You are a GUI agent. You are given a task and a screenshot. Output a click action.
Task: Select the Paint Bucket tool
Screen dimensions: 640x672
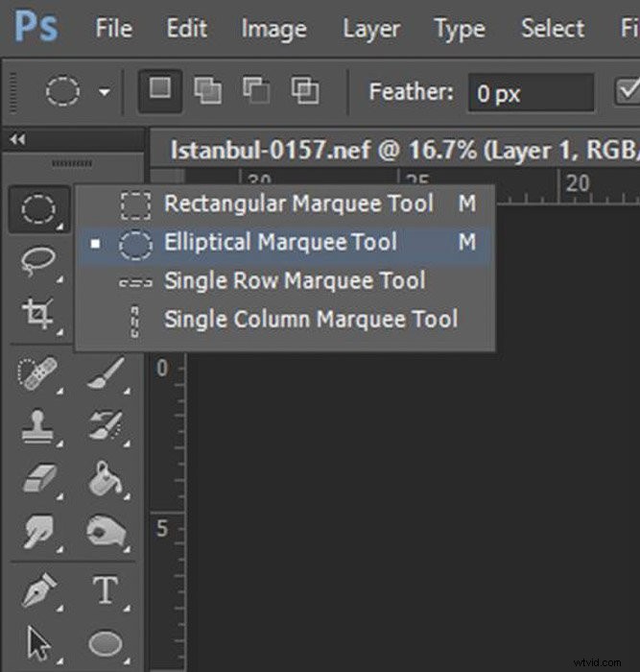(107, 479)
